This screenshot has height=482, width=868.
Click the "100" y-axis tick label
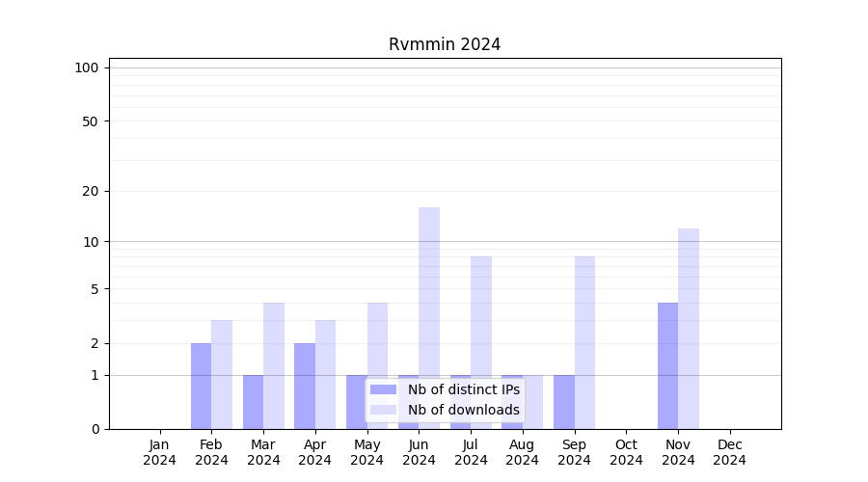pos(87,67)
